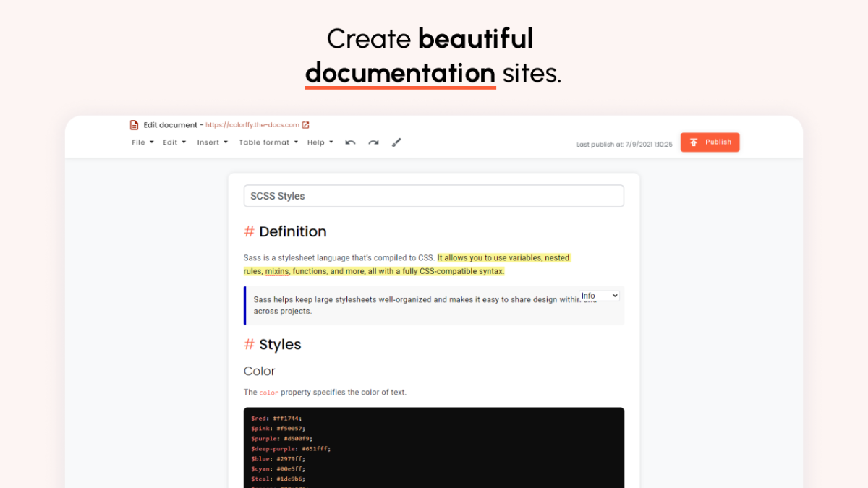The image size is (868, 488).
Task: Expand the Table format dropdown
Action: pyautogui.click(x=268, y=142)
